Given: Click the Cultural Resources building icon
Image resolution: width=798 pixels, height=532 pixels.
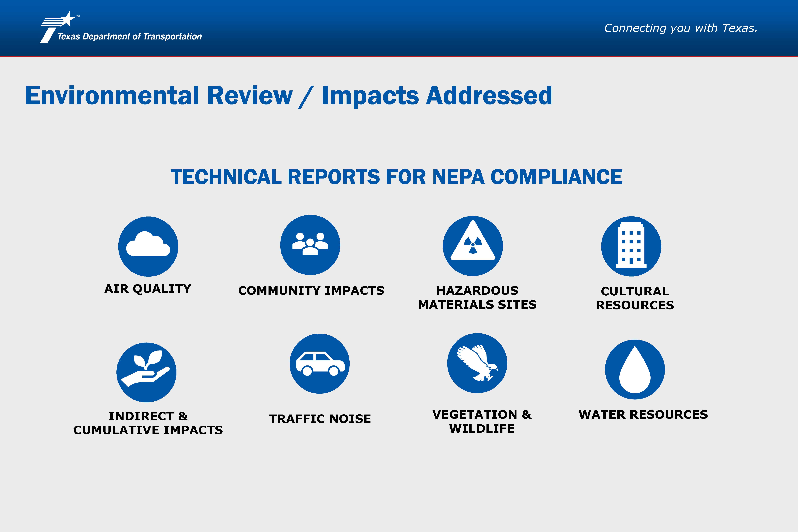Looking at the screenshot, I should pyautogui.click(x=631, y=247).
